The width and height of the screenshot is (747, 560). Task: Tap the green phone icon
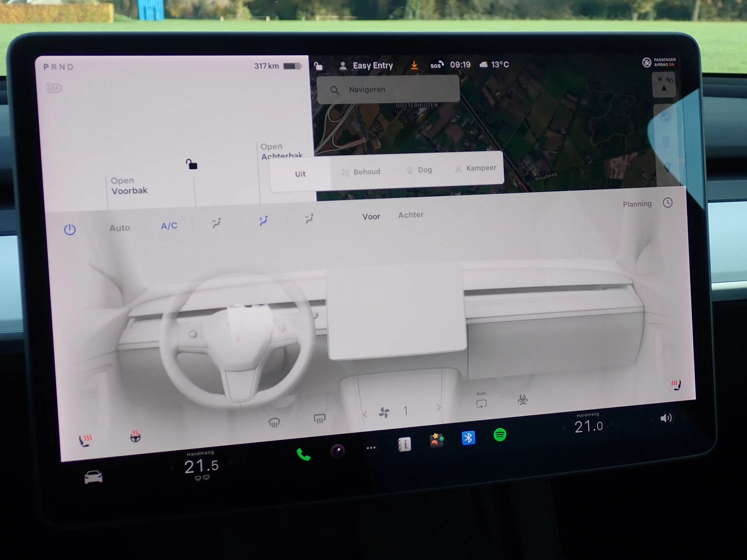303,454
